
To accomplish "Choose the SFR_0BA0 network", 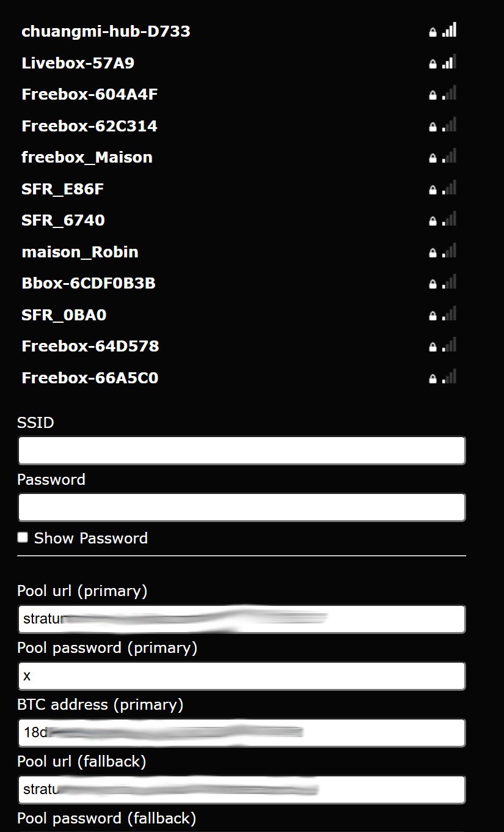I will pos(64,315).
